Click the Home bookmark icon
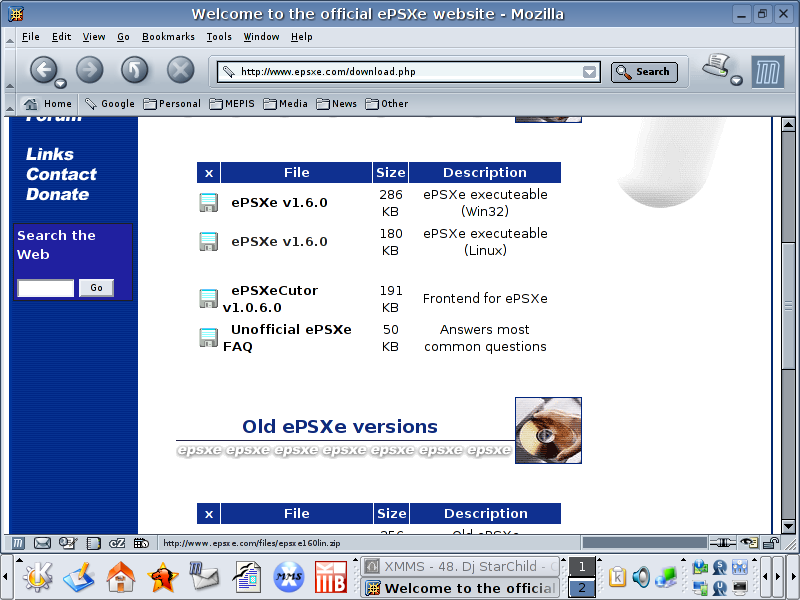The width and height of the screenshot is (800, 600). point(31,103)
